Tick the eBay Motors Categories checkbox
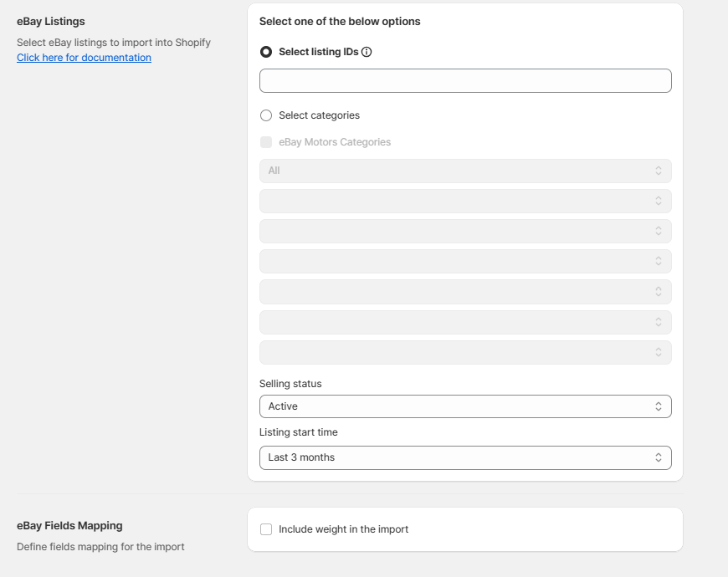Image resolution: width=728 pixels, height=577 pixels. [x=266, y=142]
